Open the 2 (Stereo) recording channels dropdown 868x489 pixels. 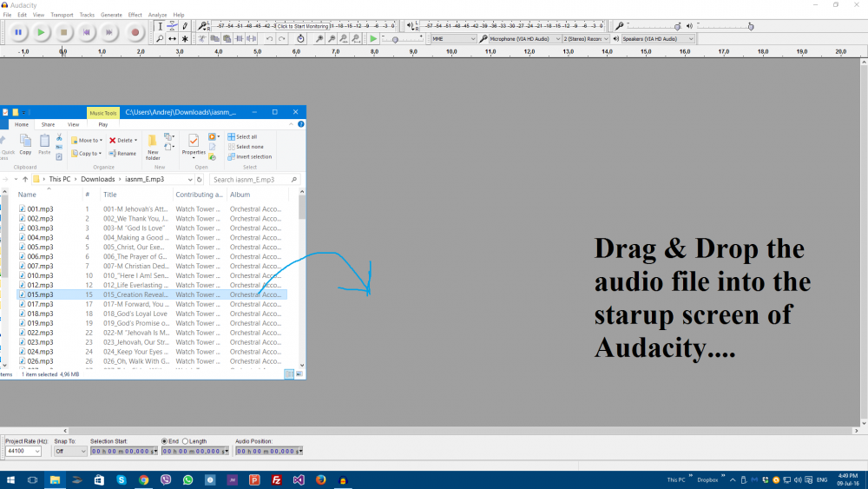click(x=586, y=39)
